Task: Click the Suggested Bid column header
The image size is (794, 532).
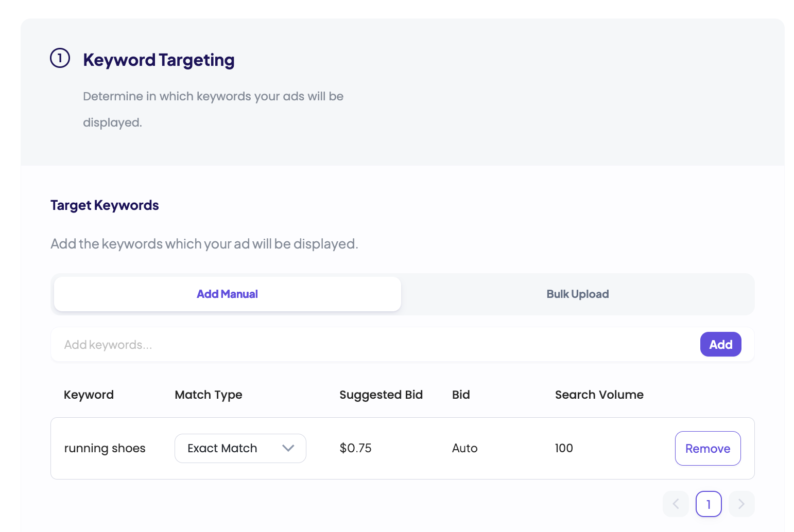Action: [381, 395]
